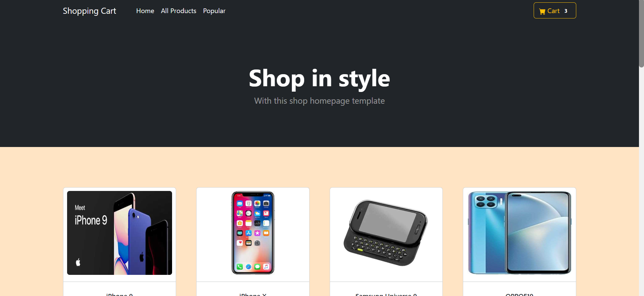Click the iPhone 9 product title
Viewport: 644px width, 296px height.
click(x=119, y=294)
